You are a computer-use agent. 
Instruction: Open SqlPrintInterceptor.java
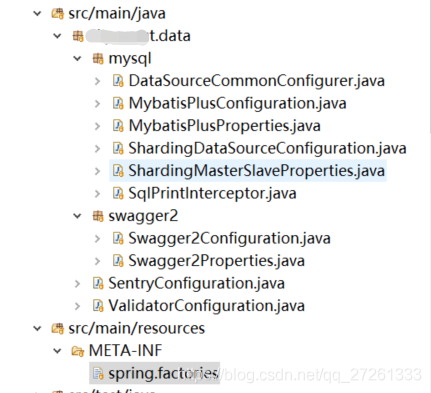[212, 194]
